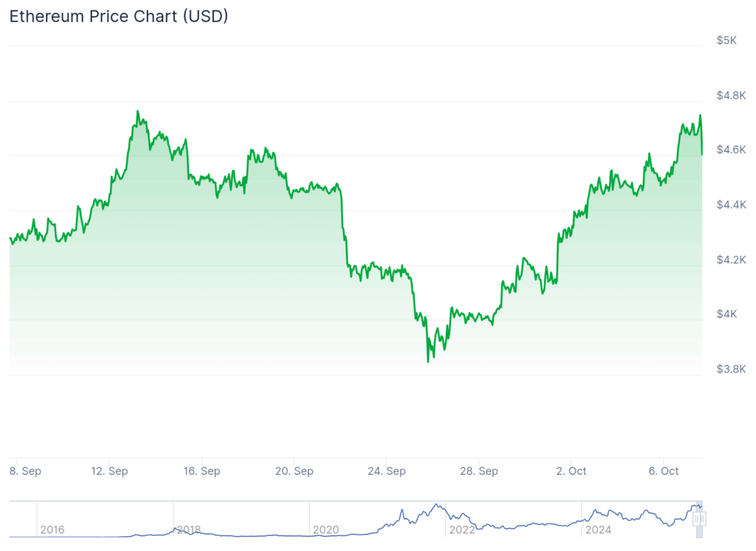
Task: Click the $5K price axis label
Action: pyautogui.click(x=726, y=40)
